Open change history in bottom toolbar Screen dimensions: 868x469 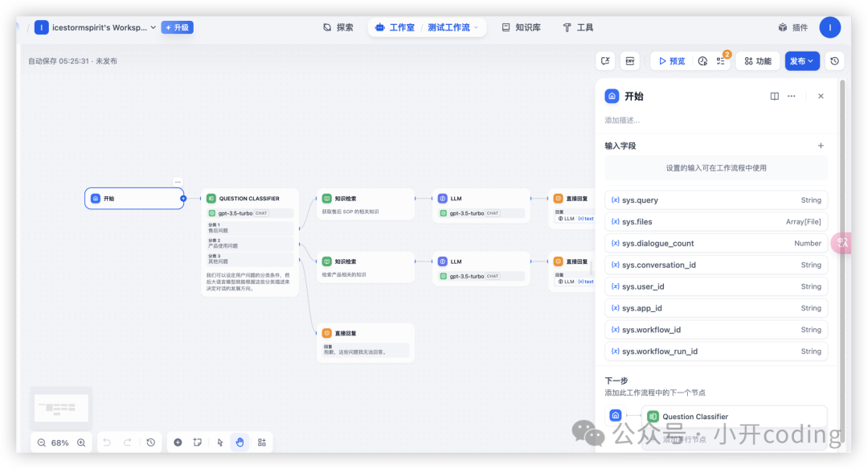pos(150,442)
